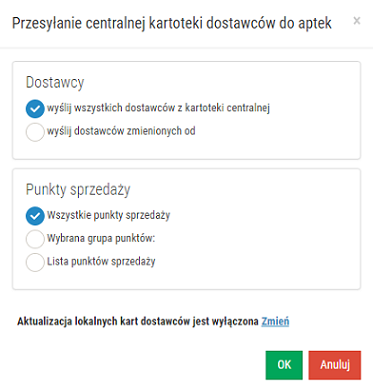Select the radio circle for 'wyślij wszystkich dostawców z kartoteki centralnej'
This screenshot has height=391, width=373.
click(x=35, y=109)
